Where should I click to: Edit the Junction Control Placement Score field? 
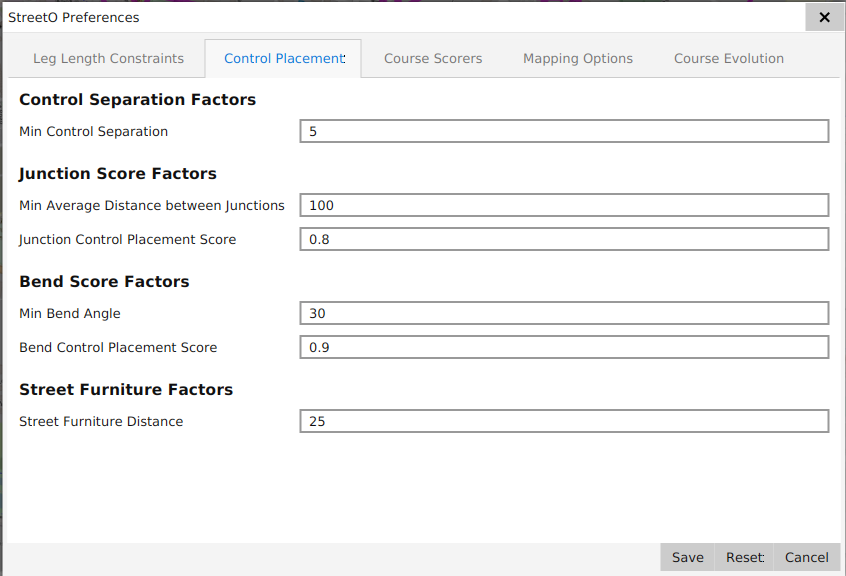click(564, 240)
